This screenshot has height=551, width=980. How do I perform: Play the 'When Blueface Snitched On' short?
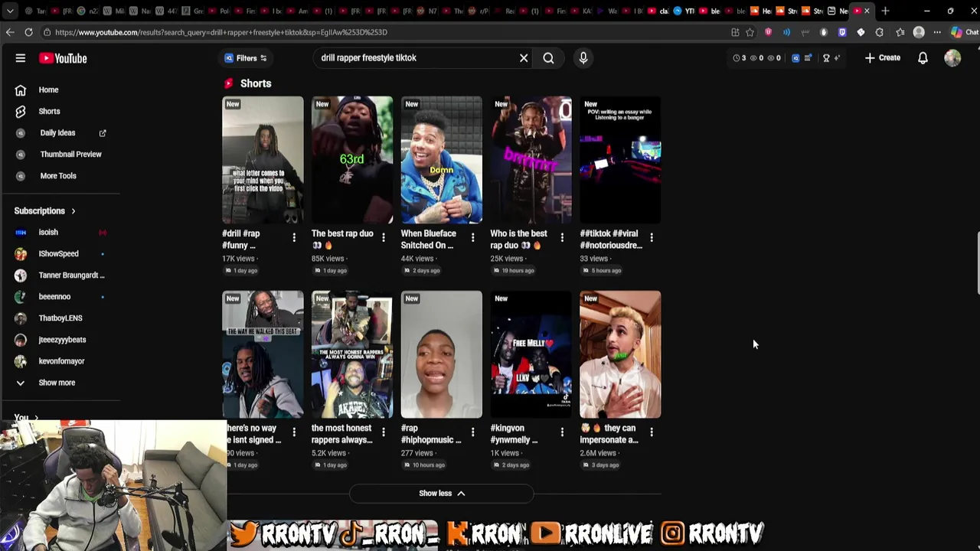coord(442,160)
